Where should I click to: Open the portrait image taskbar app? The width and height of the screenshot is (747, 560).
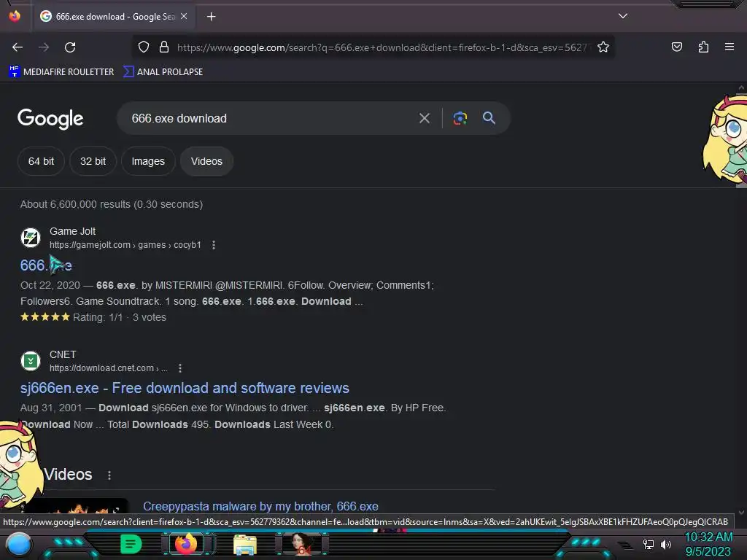(300, 544)
